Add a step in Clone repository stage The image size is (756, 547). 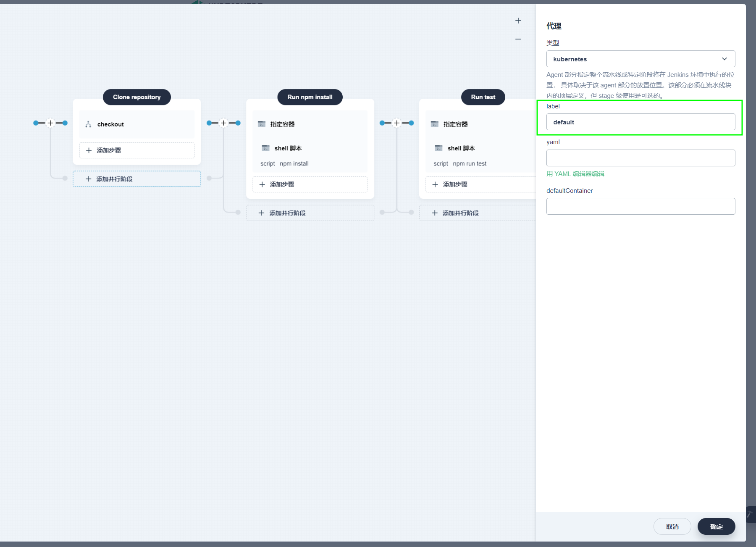point(136,150)
